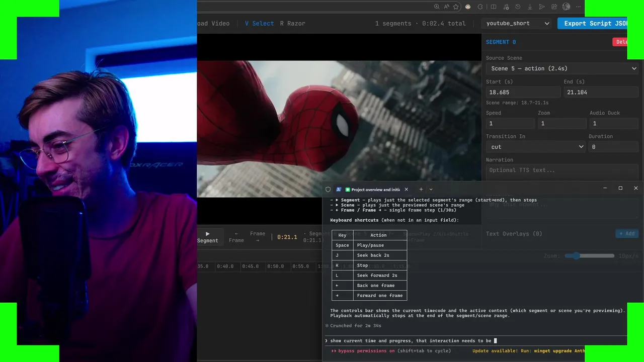644x362 pixels.
Task: Step back one frame button
Action: coord(236,237)
